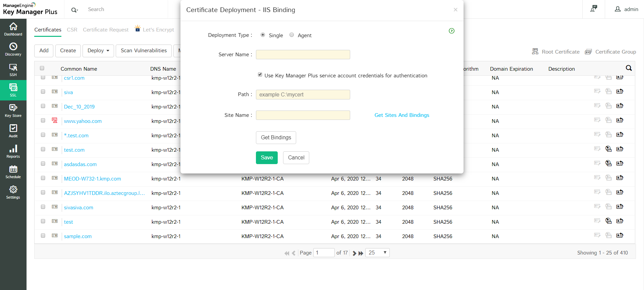Select the Agent deployment type
Screen dimensions: 644x290
292,35
